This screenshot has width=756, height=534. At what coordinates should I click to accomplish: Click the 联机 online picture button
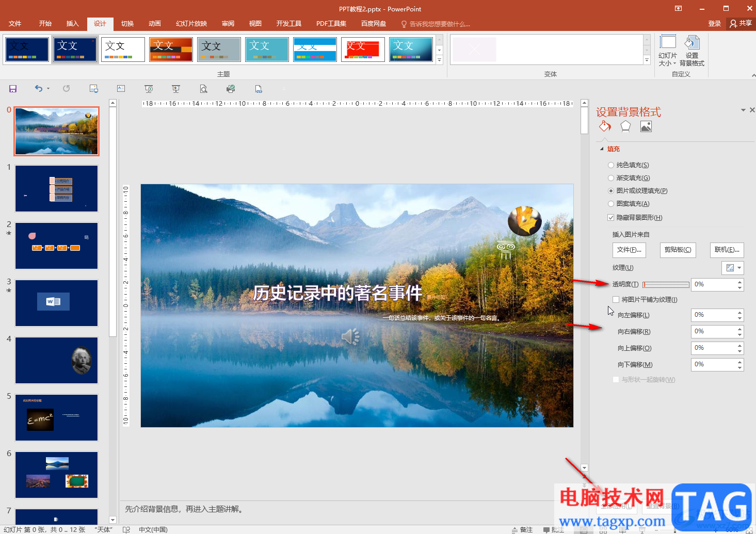727,250
